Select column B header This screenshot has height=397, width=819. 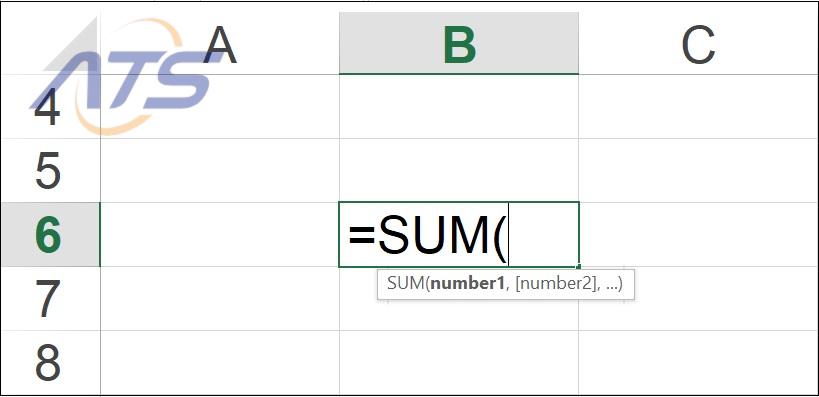tap(459, 43)
